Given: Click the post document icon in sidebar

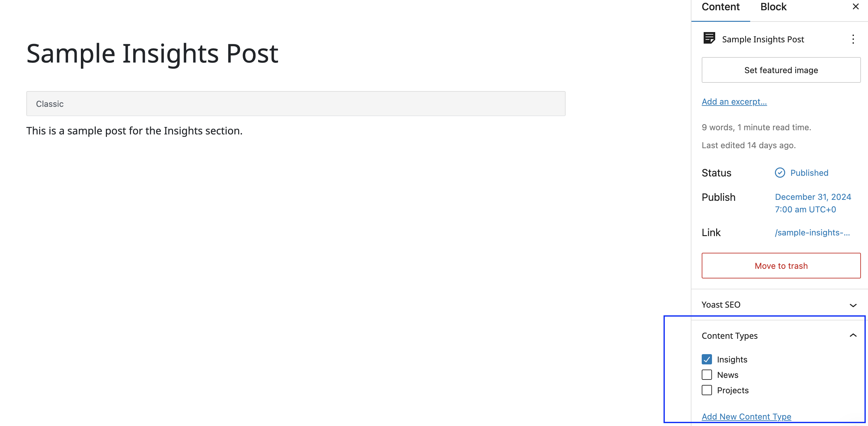Looking at the screenshot, I should pos(709,38).
